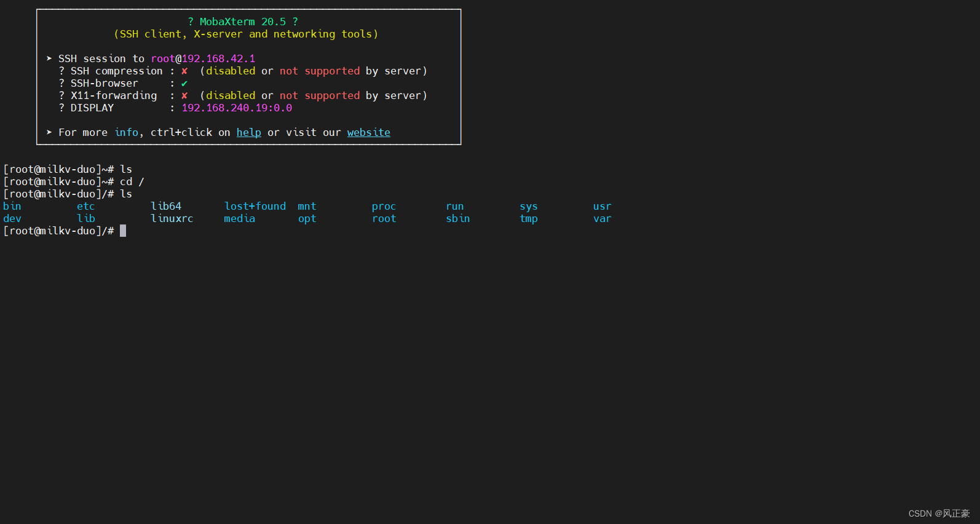Viewport: 980px width, 524px height.
Task: Click the 'root' directory in ls output
Action: tap(384, 218)
